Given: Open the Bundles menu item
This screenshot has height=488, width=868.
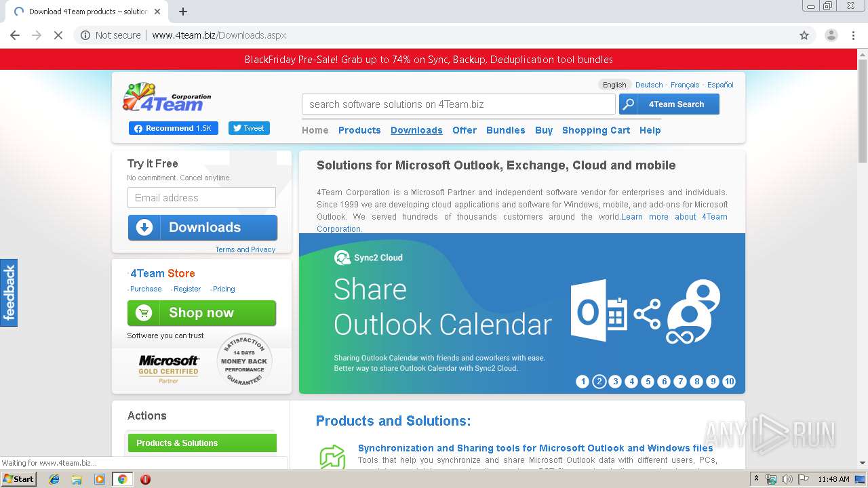Looking at the screenshot, I should (506, 130).
